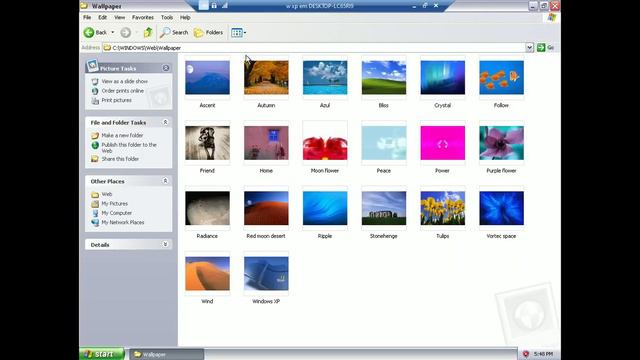Click Print pictures link
The height and width of the screenshot is (360, 640).
116,100
